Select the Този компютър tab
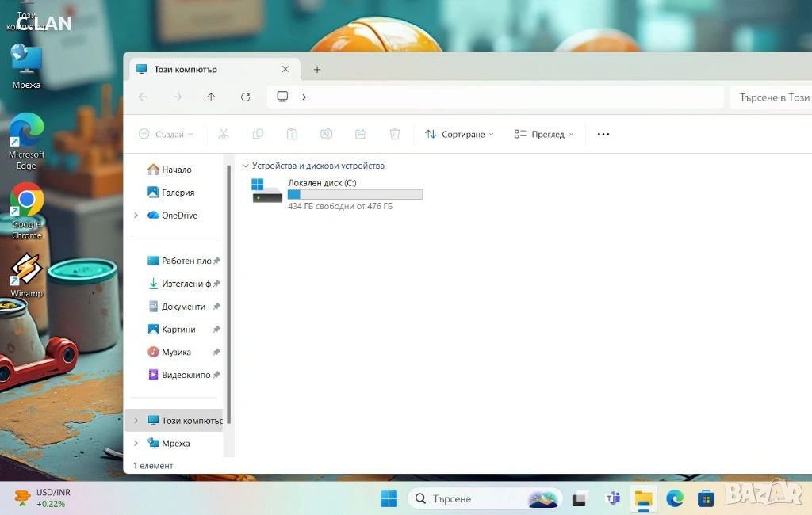Image resolution: width=812 pixels, height=515 pixels. [x=206, y=70]
